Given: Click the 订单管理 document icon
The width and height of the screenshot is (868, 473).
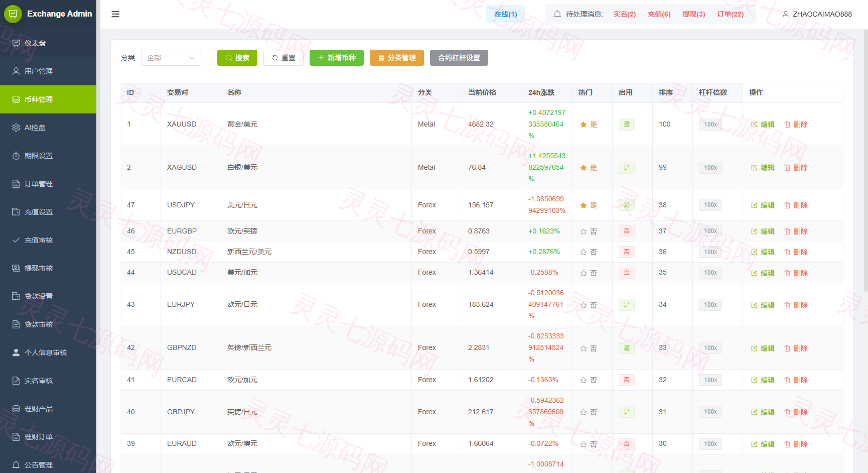Looking at the screenshot, I should click(x=16, y=184).
